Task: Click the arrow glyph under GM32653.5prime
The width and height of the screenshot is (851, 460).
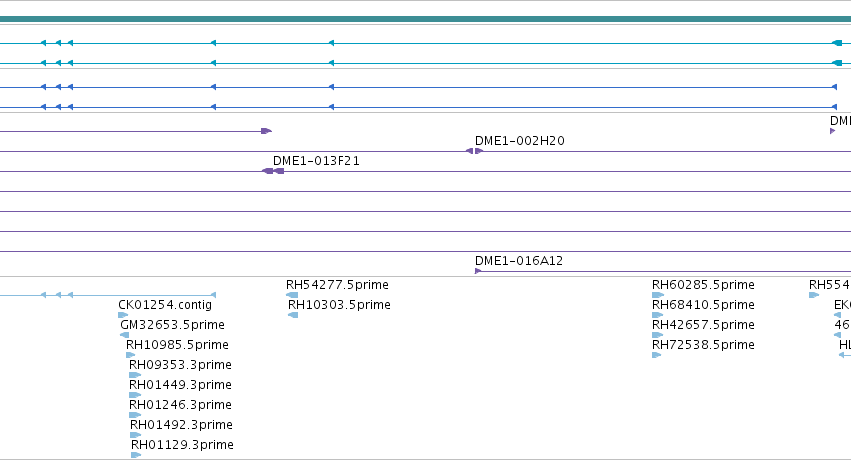Action: point(125,335)
